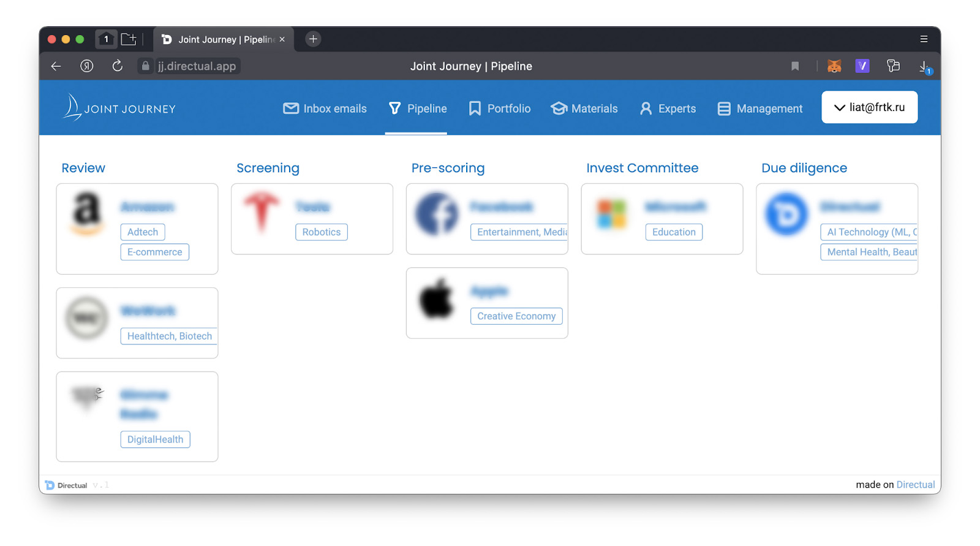Select the E-commerce tag
980x546 pixels.
155,252
